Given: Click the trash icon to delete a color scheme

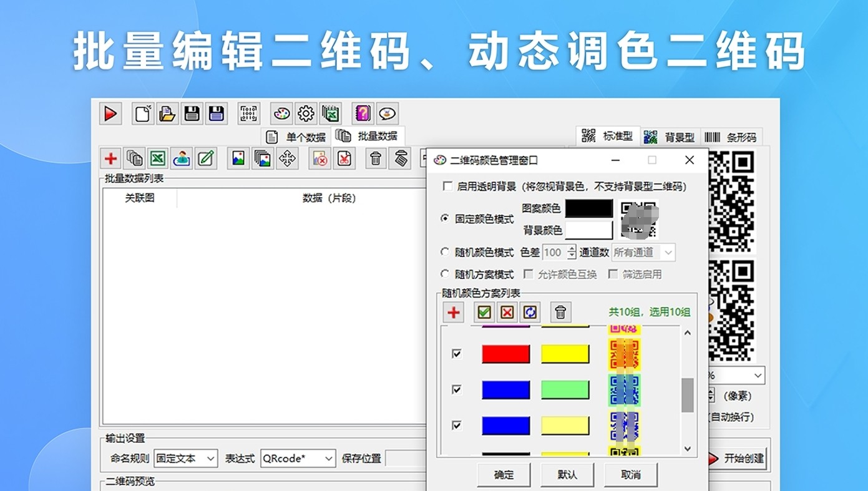Looking at the screenshot, I should [x=560, y=312].
